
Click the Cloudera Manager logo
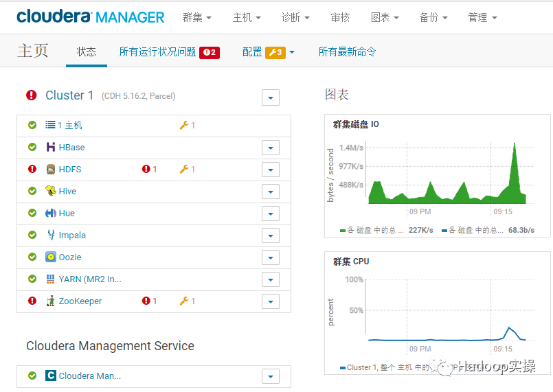(90, 16)
